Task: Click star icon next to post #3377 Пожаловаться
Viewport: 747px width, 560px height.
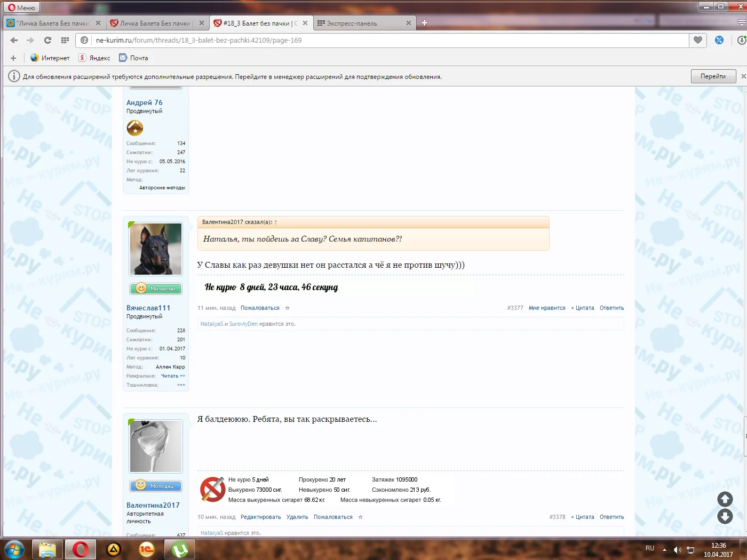Action: point(287,308)
